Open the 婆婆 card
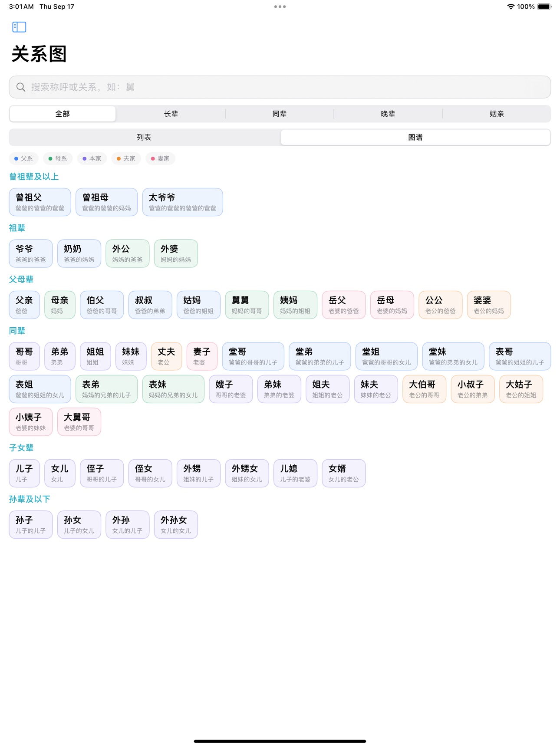560x747 pixels. click(x=489, y=305)
